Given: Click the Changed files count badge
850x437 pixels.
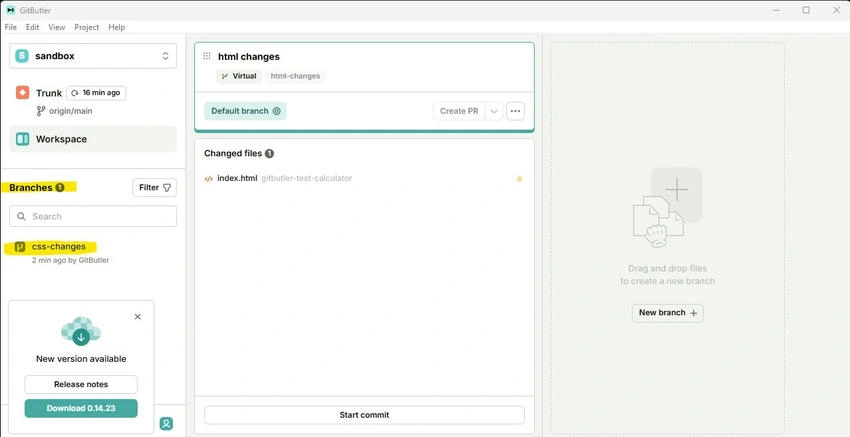Looking at the screenshot, I should pyautogui.click(x=269, y=153).
